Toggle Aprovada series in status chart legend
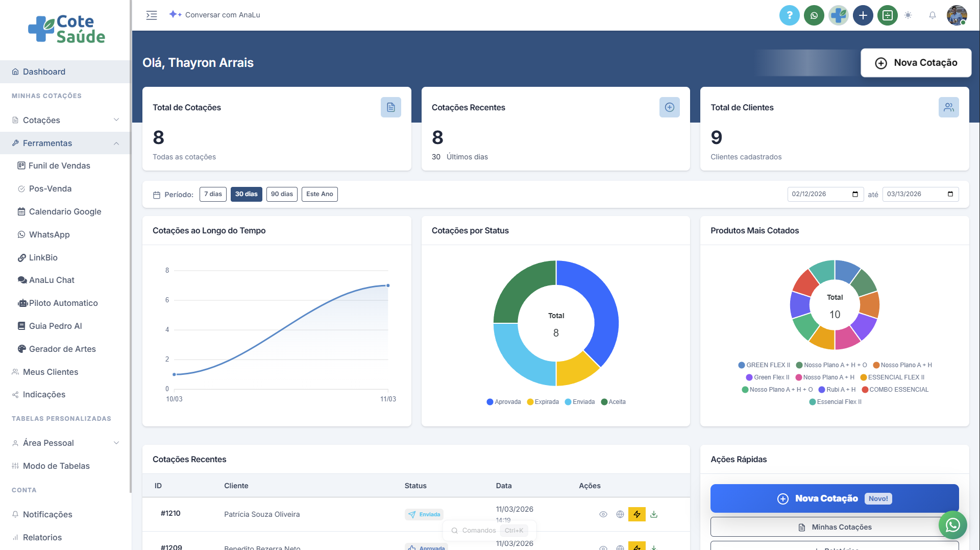 click(504, 402)
